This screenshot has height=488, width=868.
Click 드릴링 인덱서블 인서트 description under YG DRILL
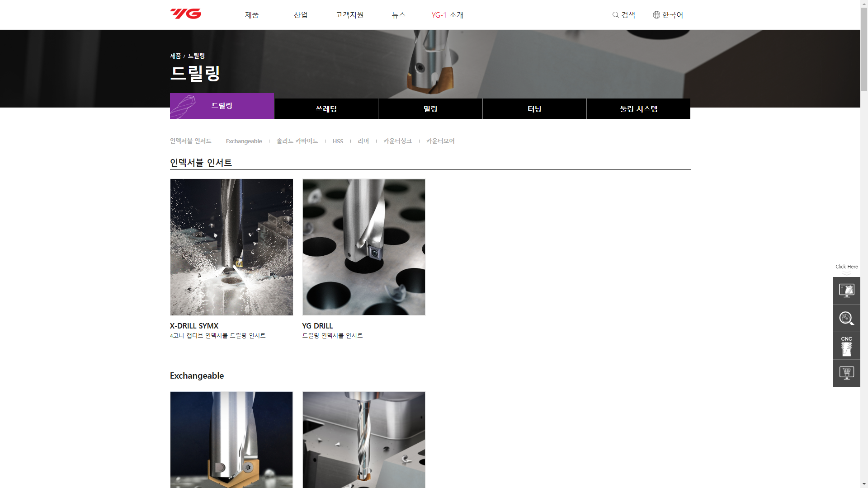click(x=332, y=336)
